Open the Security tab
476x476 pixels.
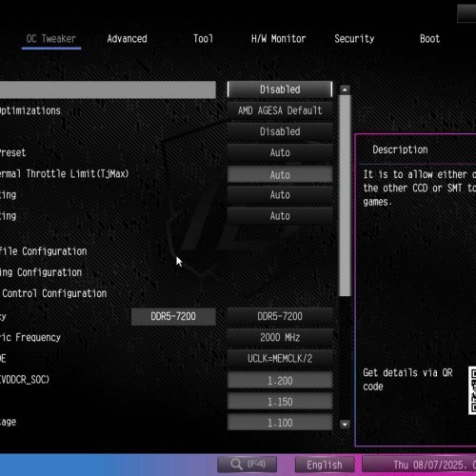(354, 39)
